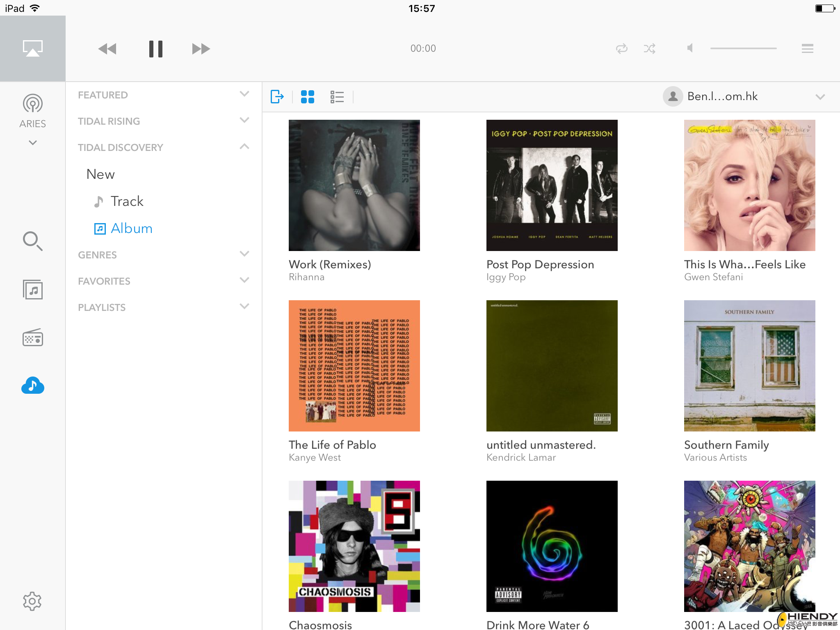
Task: Click the Work (Remixes) title
Action: (x=330, y=265)
